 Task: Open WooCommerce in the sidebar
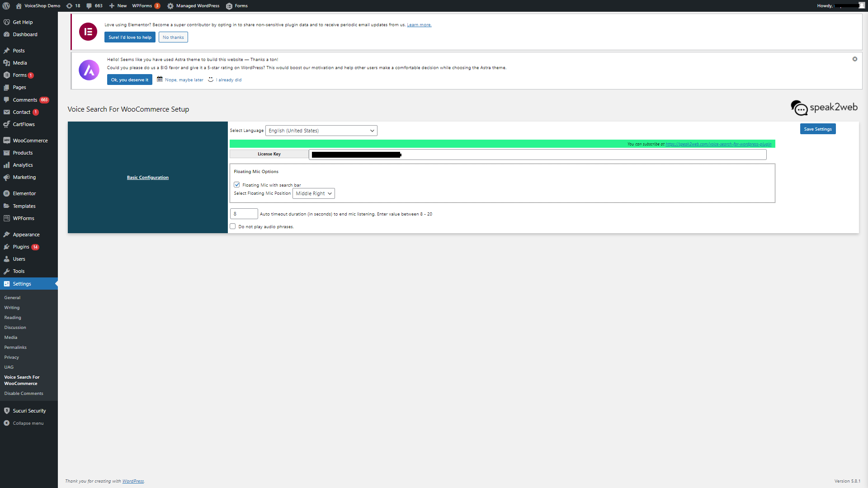pyautogui.click(x=29, y=141)
